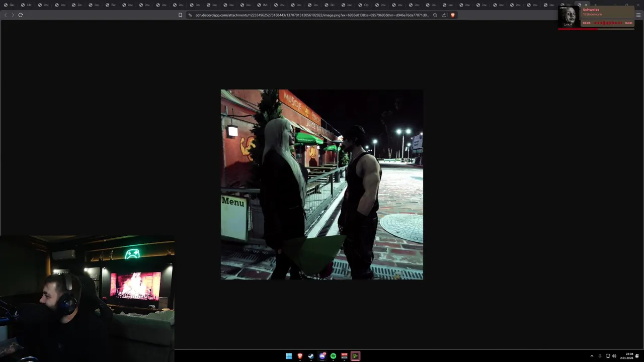Switch to the 'IM' browser tab
This screenshot has width=644, height=362.
coord(263,5)
